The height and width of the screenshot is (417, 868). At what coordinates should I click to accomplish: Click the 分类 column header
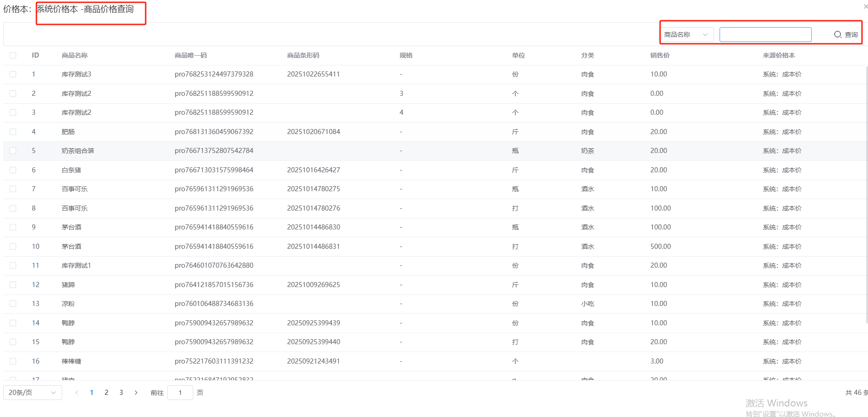[587, 55]
